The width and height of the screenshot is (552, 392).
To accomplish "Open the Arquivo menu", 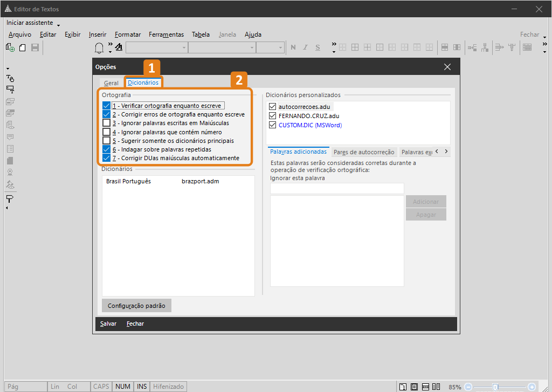I will point(20,35).
